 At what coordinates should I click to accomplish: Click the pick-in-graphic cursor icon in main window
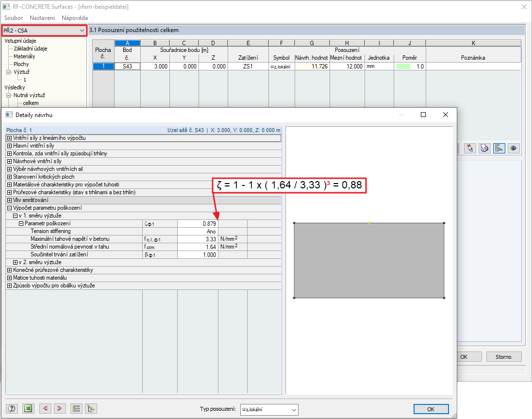click(470, 148)
